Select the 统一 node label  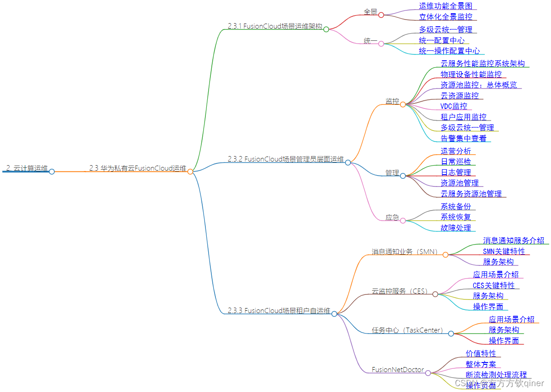(371, 41)
